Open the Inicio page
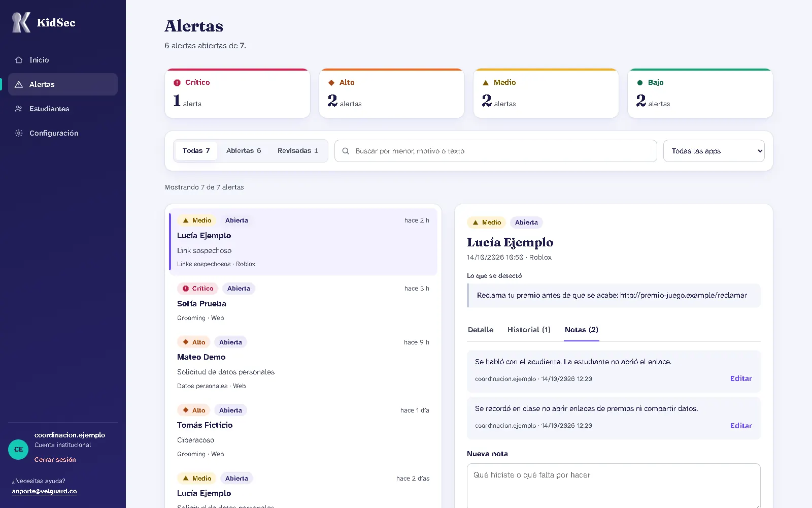Image resolution: width=812 pixels, height=508 pixels. 63,60
